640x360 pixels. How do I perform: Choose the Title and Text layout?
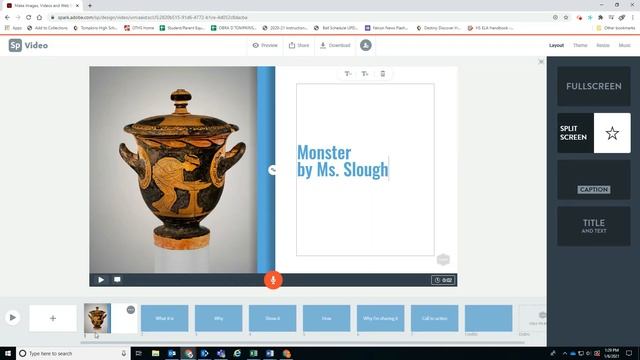point(594,226)
